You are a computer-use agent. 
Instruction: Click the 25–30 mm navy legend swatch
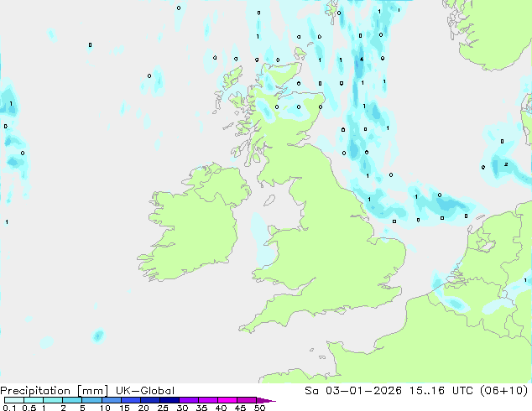170,400
